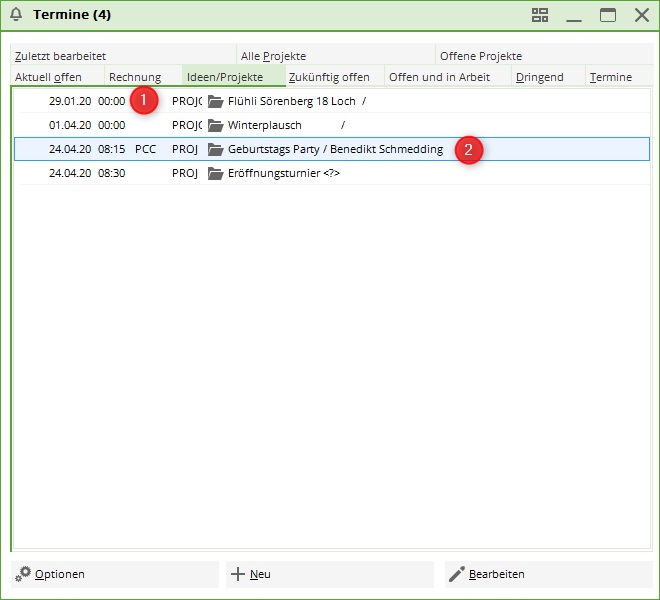Click folder icon beside Eröffnungsturnier
This screenshot has height=600, width=660.
pos(215,173)
